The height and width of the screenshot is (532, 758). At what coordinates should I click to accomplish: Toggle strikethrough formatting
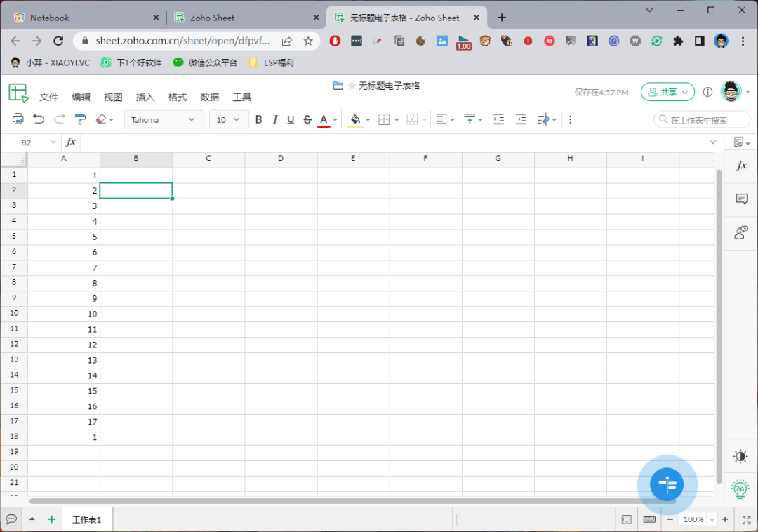(307, 119)
